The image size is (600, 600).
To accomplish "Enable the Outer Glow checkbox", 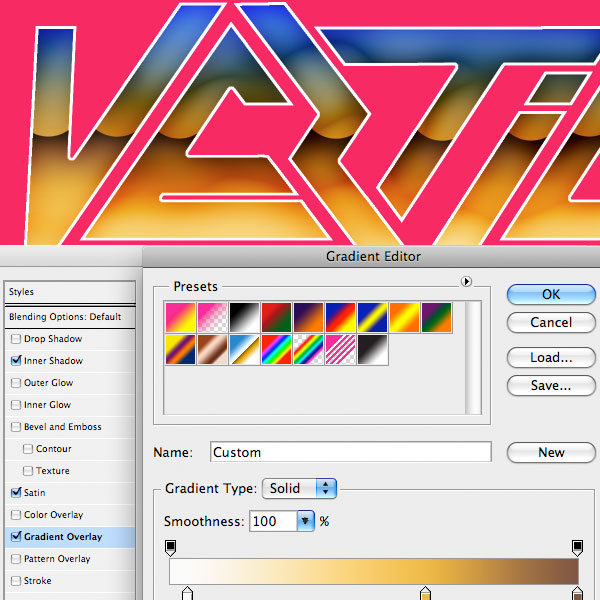I will click(16, 383).
